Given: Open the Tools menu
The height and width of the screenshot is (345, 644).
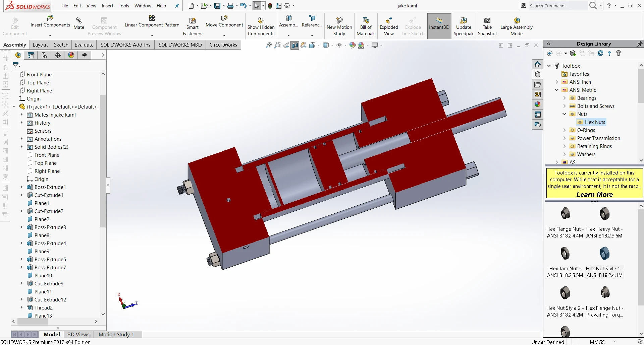Looking at the screenshot, I should (124, 6).
